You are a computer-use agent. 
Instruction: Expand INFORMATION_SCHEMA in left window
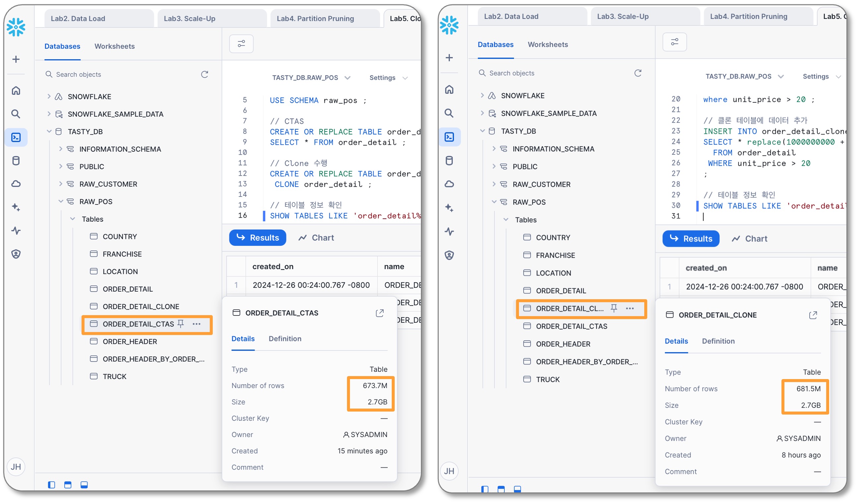coord(60,149)
